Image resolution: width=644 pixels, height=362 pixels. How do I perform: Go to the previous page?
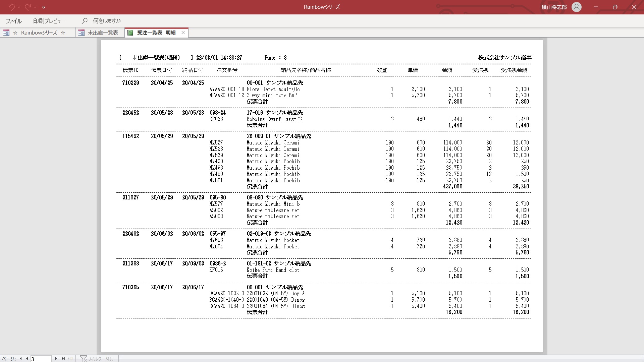click(x=27, y=359)
